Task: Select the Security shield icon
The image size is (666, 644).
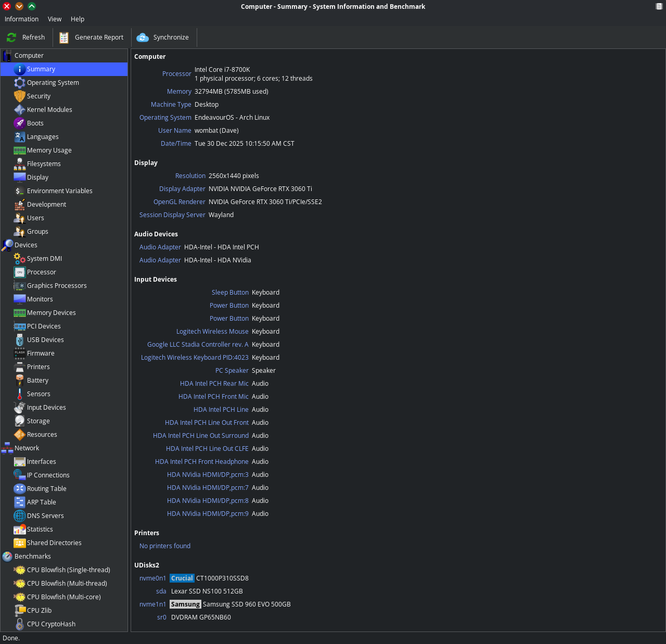Action: (19, 96)
